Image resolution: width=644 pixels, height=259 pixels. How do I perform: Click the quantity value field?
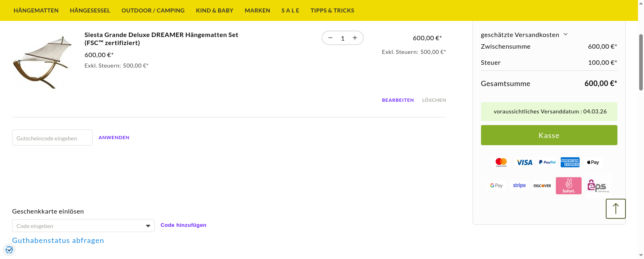343,38
